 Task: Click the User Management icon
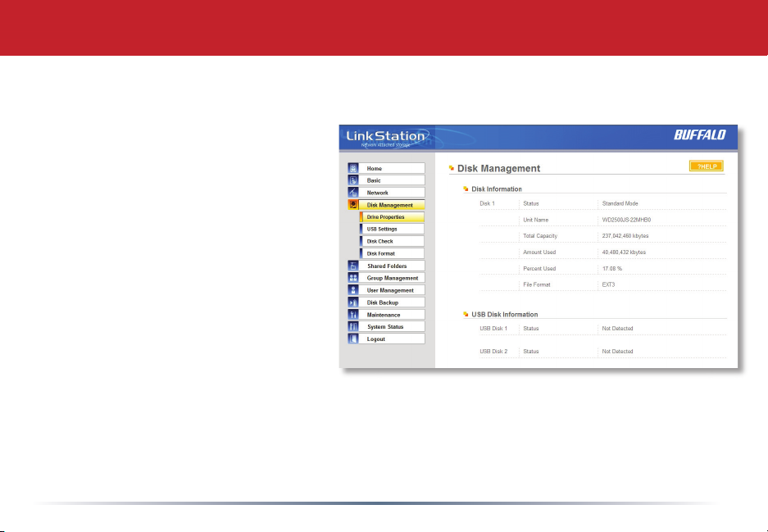pyautogui.click(x=353, y=290)
